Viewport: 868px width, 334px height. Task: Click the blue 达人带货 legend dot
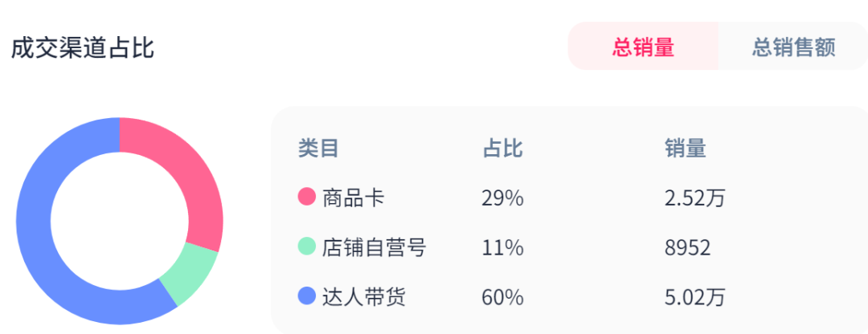point(306,296)
